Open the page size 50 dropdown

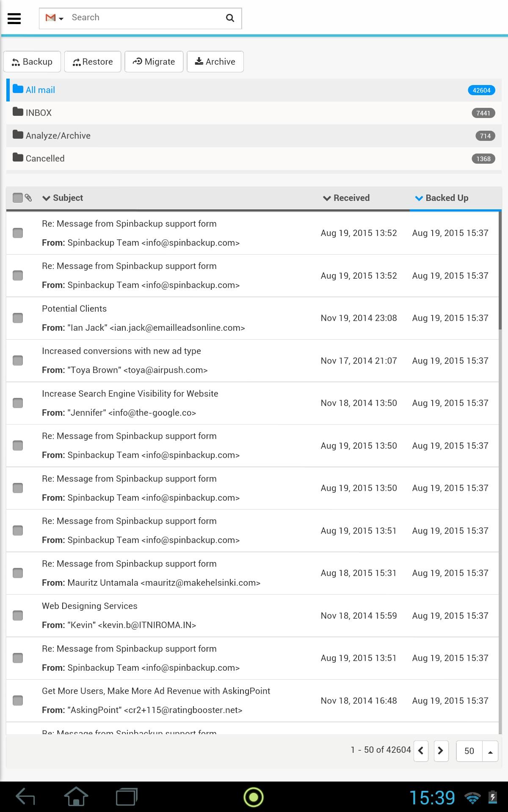pyautogui.click(x=490, y=751)
